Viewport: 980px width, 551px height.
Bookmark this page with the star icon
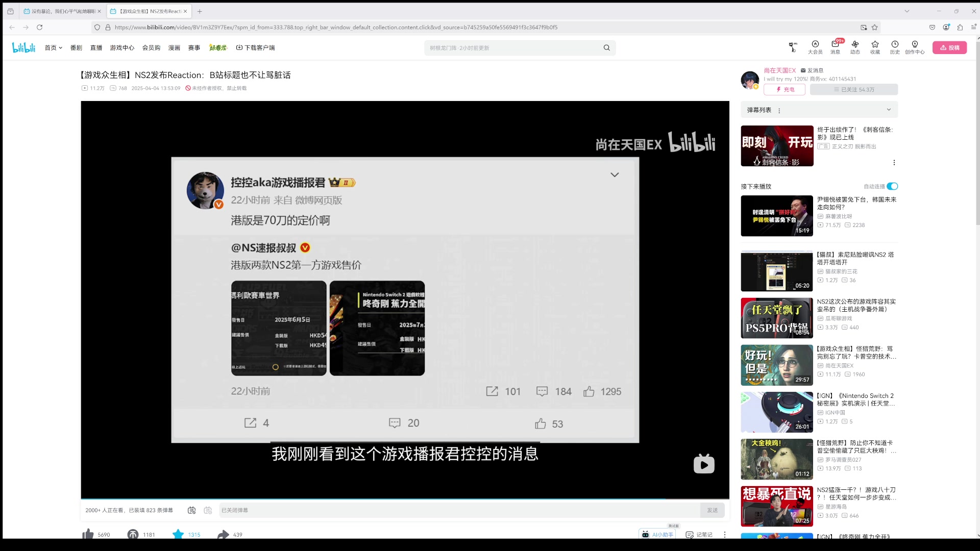[874, 27]
